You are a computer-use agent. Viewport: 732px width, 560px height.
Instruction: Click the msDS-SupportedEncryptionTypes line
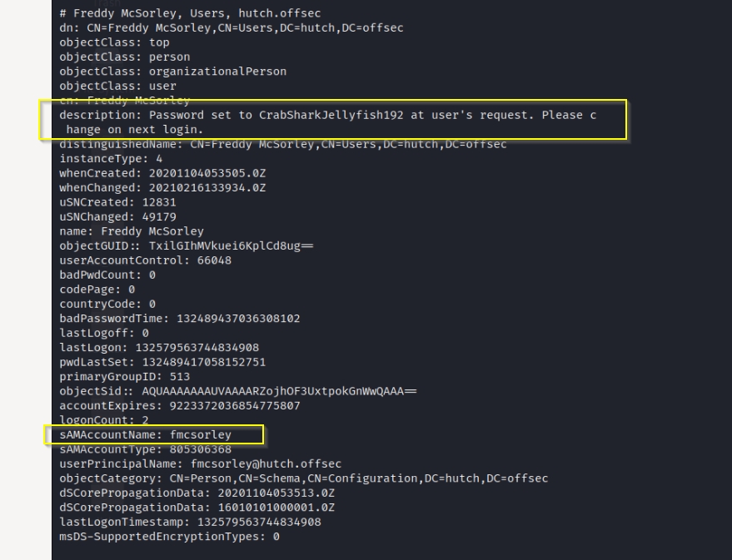click(169, 537)
